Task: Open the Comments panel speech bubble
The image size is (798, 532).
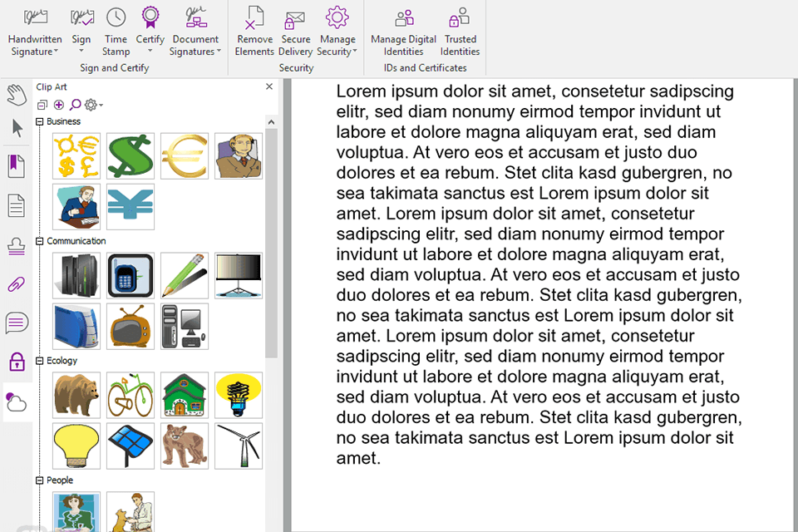Action: point(17,322)
